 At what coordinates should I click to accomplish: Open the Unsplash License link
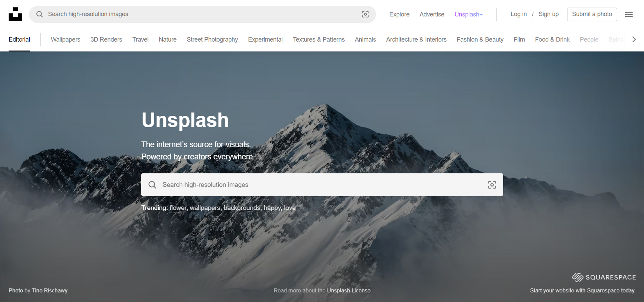pos(349,290)
